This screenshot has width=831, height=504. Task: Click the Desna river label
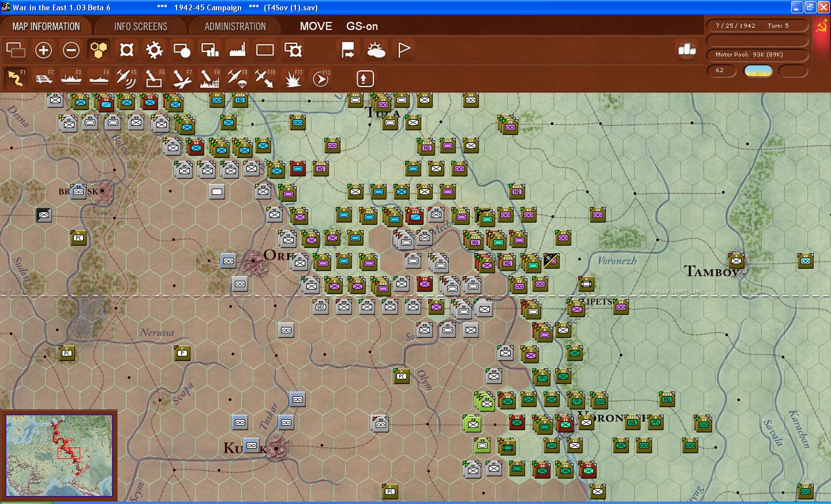18,116
